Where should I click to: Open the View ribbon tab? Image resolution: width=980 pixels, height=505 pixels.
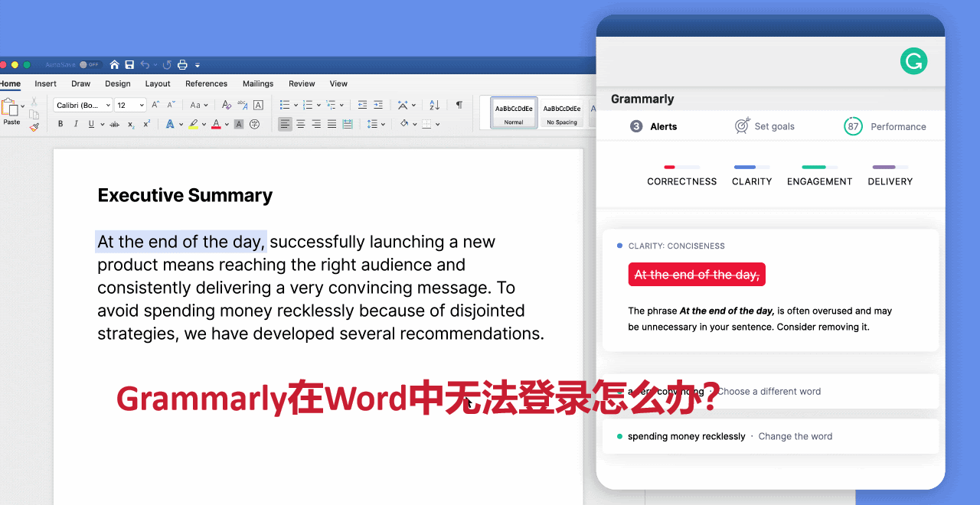click(x=338, y=83)
